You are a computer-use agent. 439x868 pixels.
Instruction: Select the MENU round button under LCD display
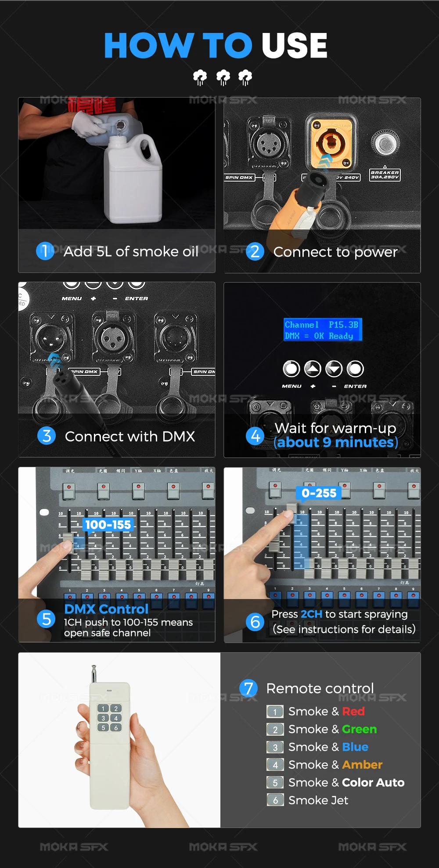click(291, 369)
